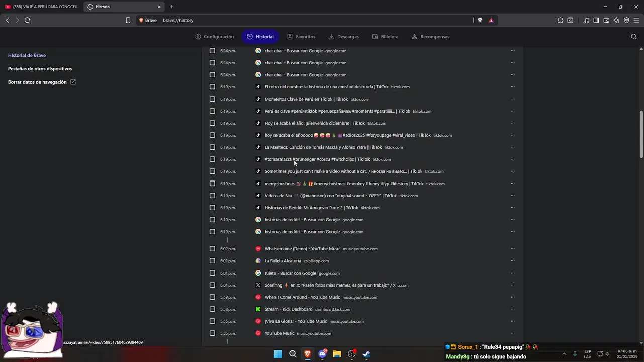Image resolution: width=644 pixels, height=362 pixels.
Task: Click 'Borrar datos de navegación'
Action: tap(37, 82)
